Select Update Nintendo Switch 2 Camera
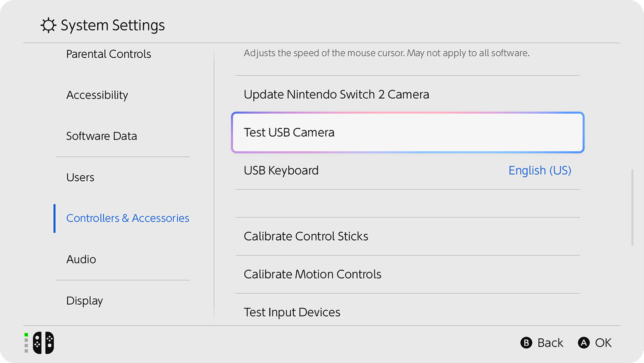This screenshot has width=644, height=363. (336, 95)
